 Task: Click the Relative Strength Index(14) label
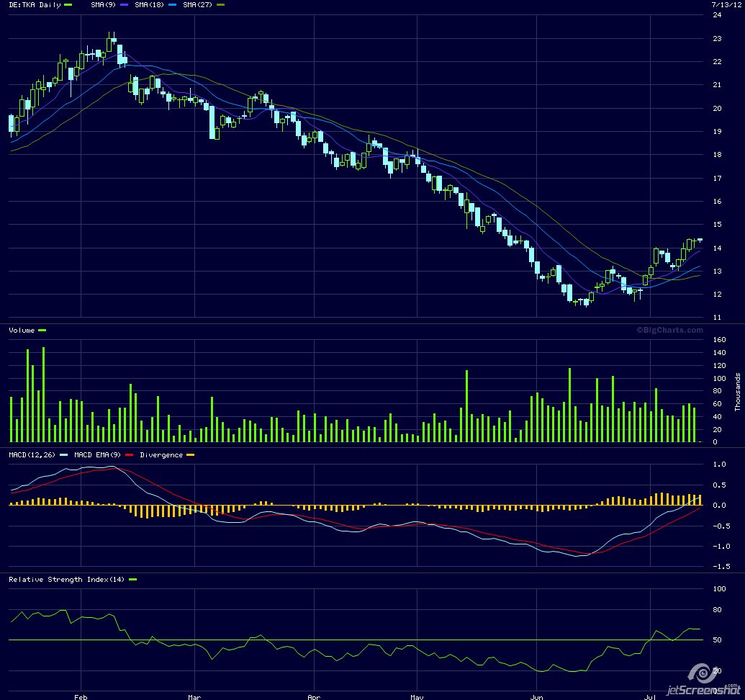[66, 580]
